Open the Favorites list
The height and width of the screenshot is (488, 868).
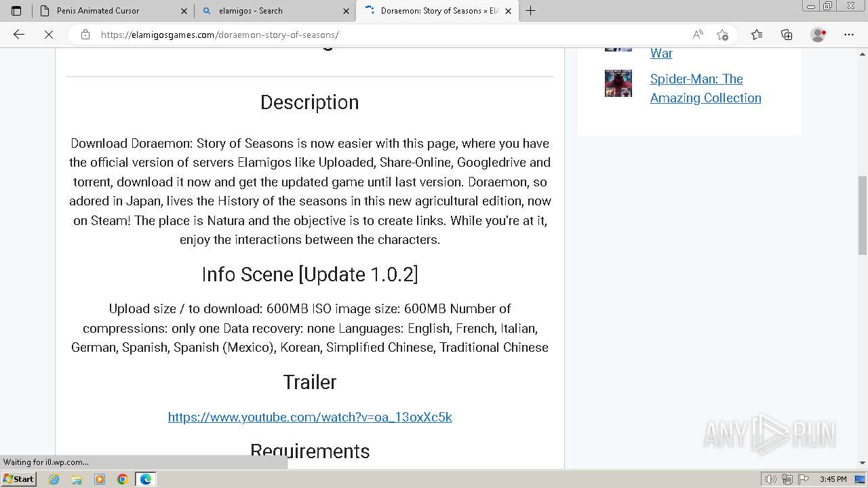tap(757, 35)
